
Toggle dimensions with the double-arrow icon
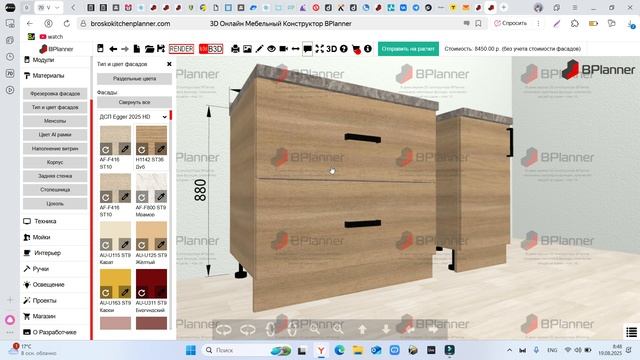coord(295,49)
